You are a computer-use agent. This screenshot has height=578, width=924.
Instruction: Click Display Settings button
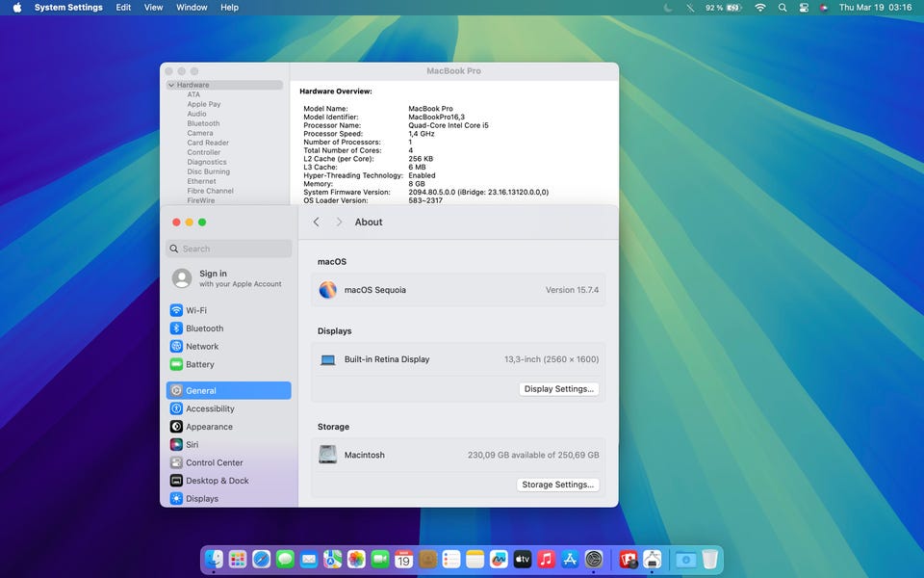coord(559,389)
